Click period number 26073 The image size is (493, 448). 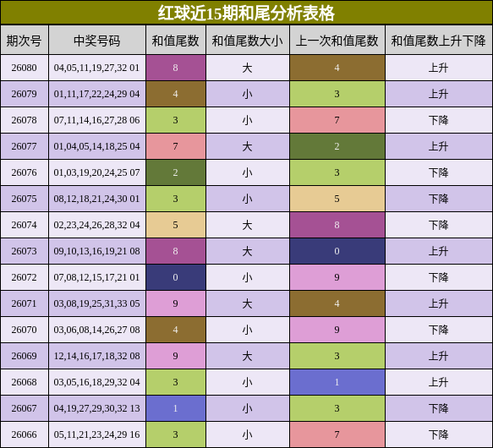25,251
